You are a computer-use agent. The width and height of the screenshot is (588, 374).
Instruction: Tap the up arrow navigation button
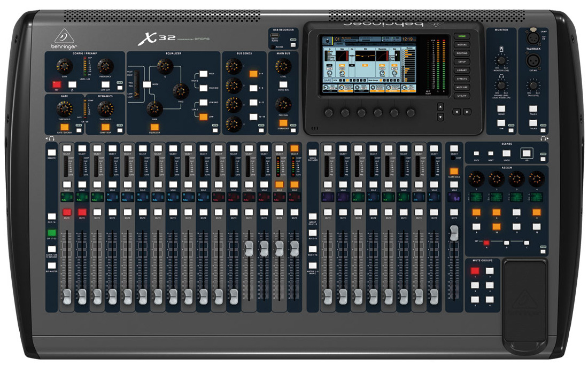(440, 106)
